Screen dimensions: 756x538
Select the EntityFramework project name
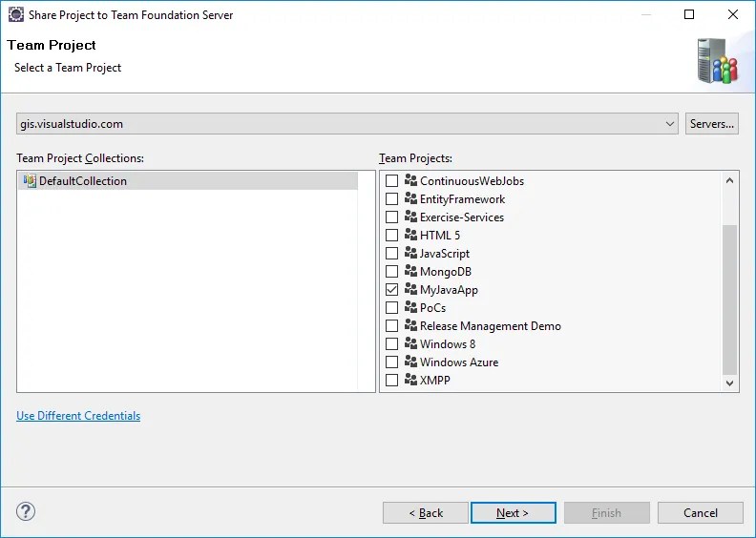(x=462, y=199)
